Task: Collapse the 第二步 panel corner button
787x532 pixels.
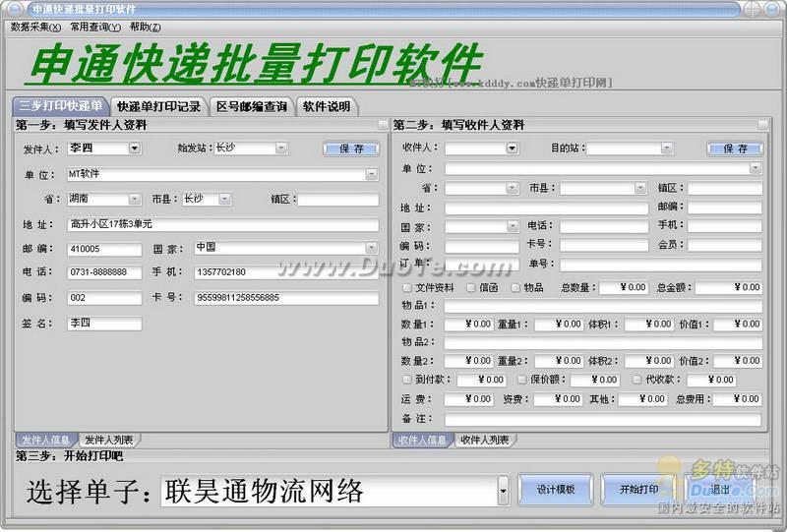Action: pyautogui.click(x=762, y=125)
